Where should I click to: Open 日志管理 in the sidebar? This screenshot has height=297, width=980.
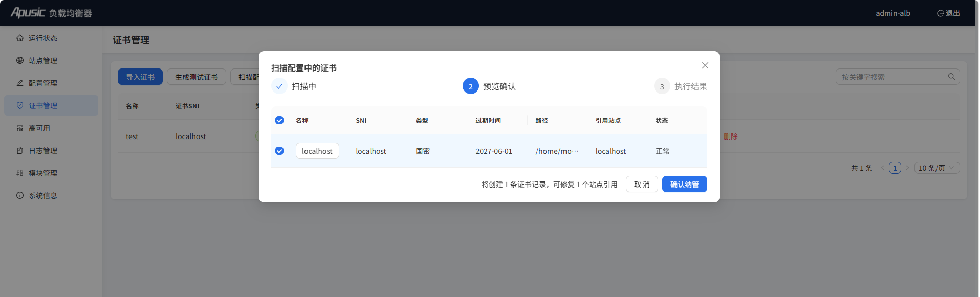click(51, 151)
